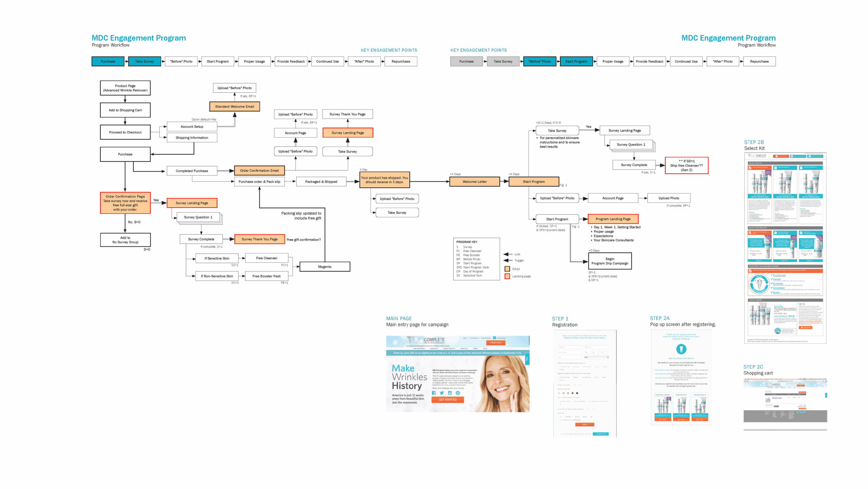Check the Multiple Signs of Aging kit checkbox
The image size is (868, 489).
coord(750,168)
